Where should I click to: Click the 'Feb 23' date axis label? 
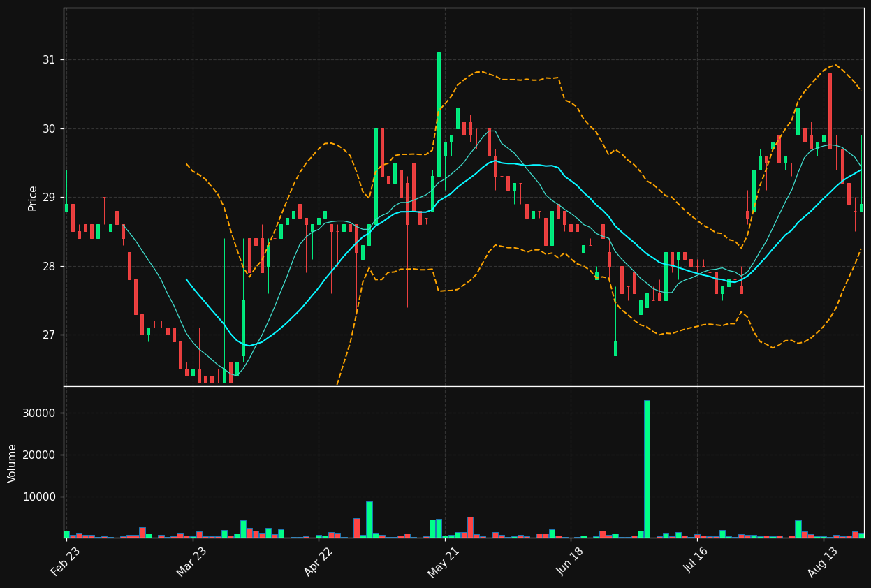pos(66,562)
